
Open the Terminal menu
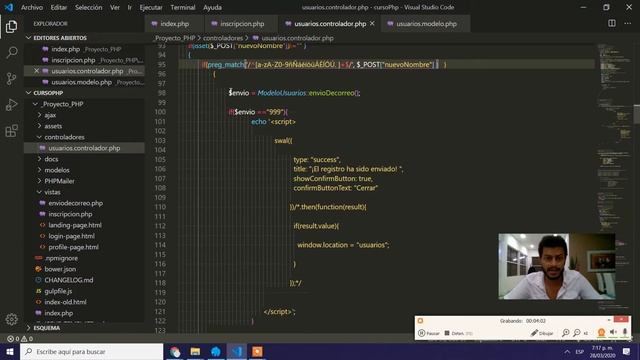click(182, 7)
